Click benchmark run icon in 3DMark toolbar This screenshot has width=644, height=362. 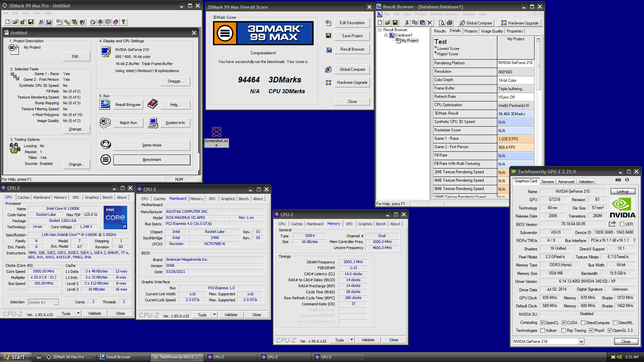coord(100,22)
